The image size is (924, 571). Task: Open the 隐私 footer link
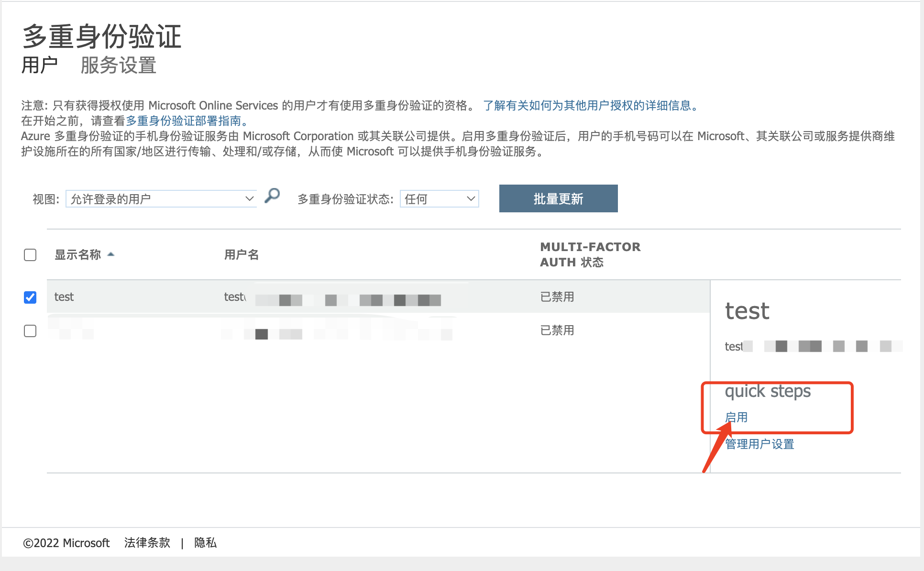(x=205, y=543)
